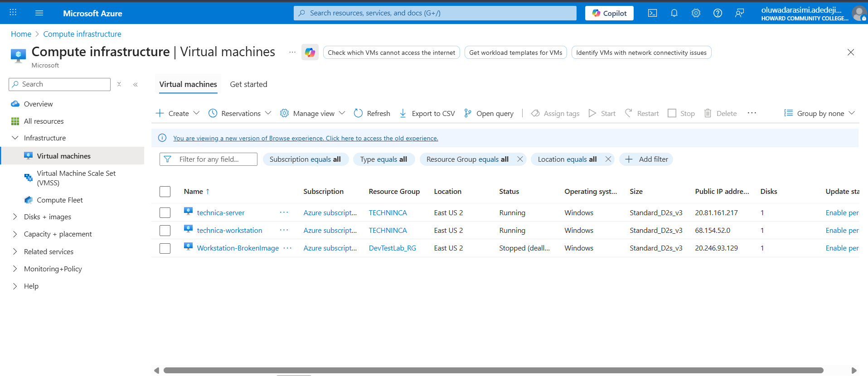Remove the Location equals all filter
Screen dimensions: 868x376
[x=608, y=159]
